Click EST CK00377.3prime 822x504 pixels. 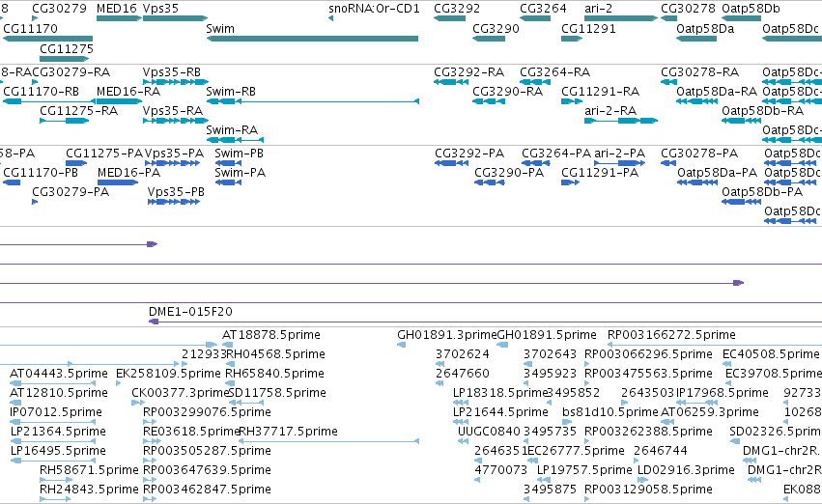point(138,403)
